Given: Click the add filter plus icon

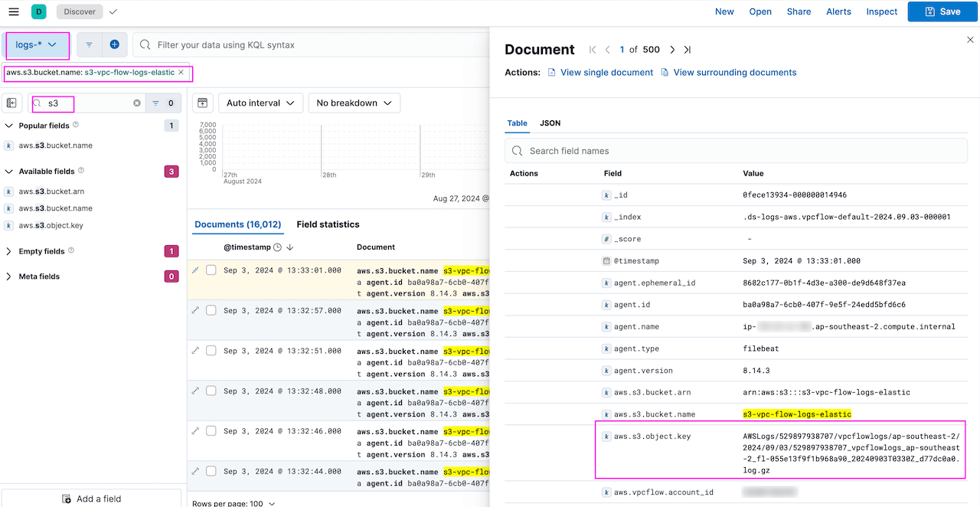Looking at the screenshot, I should [115, 45].
